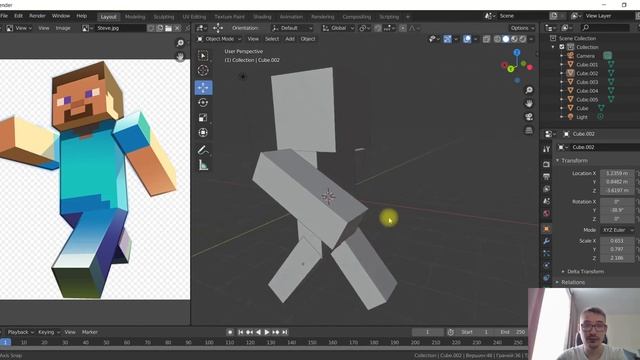Open the XYZ Euler rotation mode dropdown
The width and height of the screenshot is (640, 360).
tap(617, 230)
